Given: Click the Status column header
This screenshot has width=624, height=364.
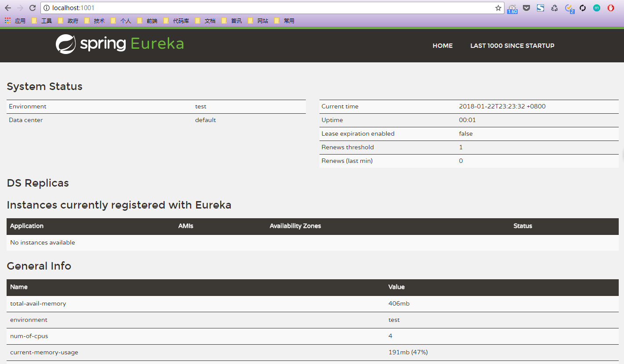Looking at the screenshot, I should [523, 226].
